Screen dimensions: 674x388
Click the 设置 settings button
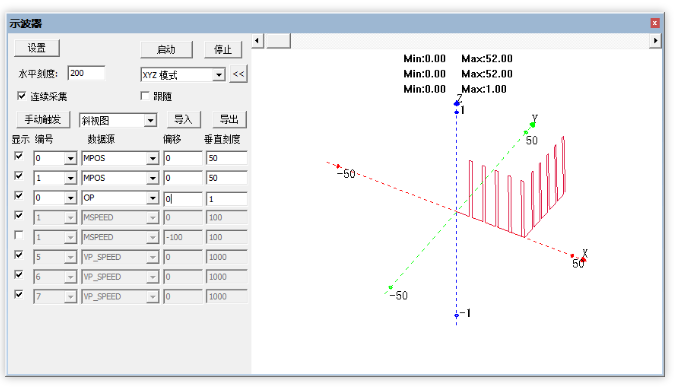(37, 48)
